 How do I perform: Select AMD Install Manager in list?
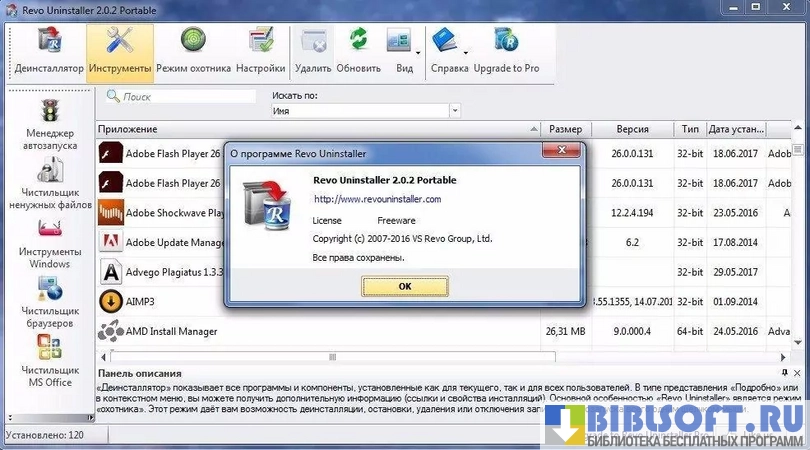pyautogui.click(x=171, y=331)
